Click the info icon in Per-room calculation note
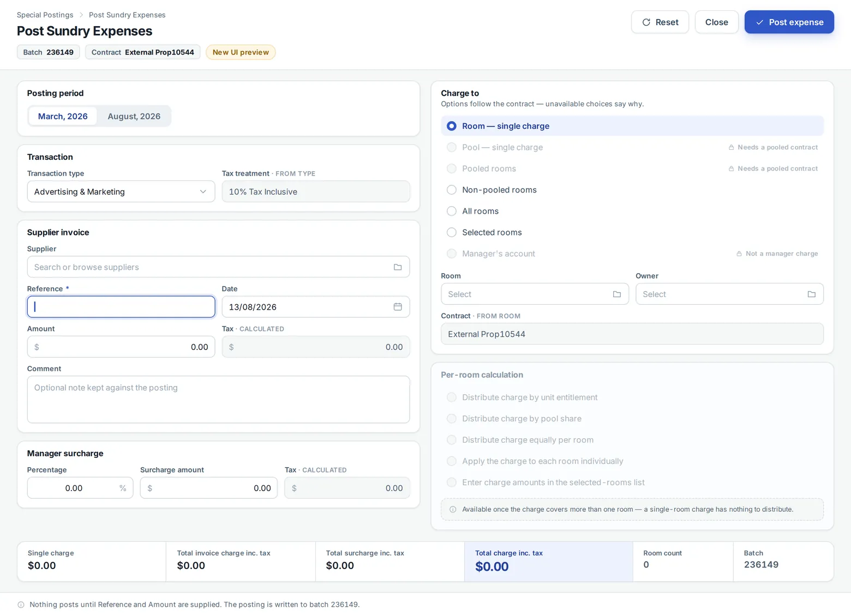Viewport: 851px width, 616px height. [x=453, y=510]
